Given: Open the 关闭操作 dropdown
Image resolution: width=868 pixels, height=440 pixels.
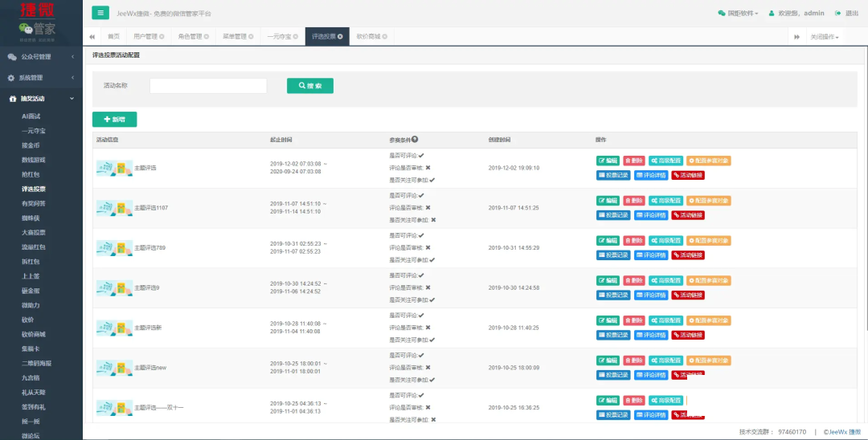Looking at the screenshot, I should (824, 37).
